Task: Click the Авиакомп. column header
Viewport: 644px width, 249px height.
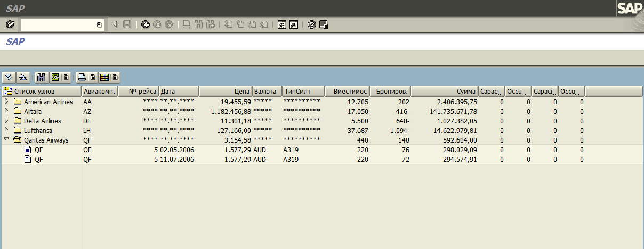Action: coord(100,92)
